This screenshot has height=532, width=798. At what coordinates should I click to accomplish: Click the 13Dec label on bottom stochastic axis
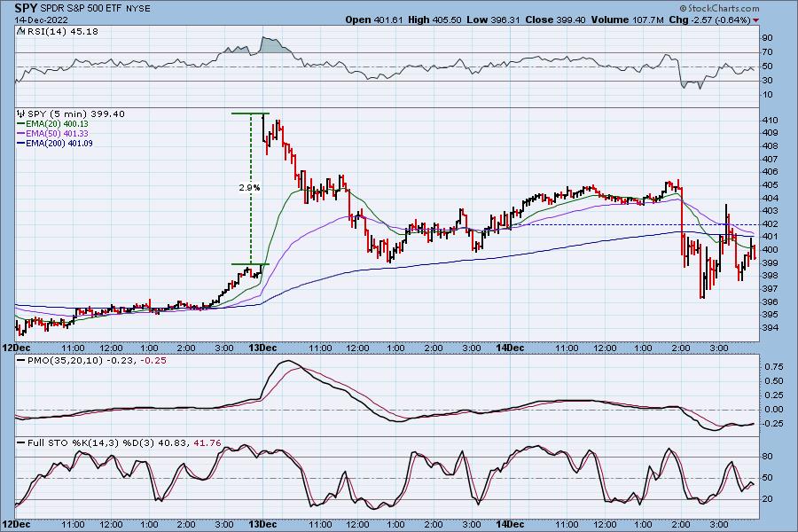click(263, 524)
